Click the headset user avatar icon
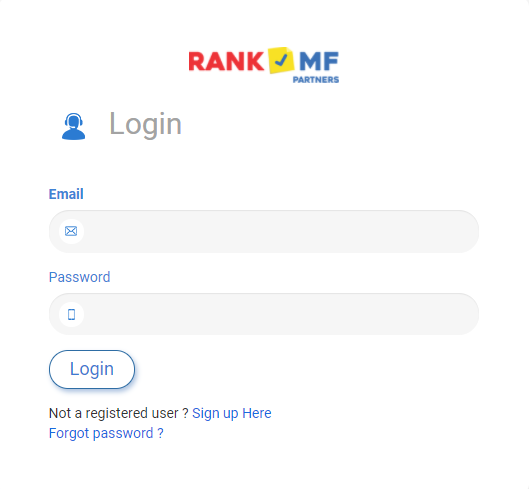 coord(73,126)
